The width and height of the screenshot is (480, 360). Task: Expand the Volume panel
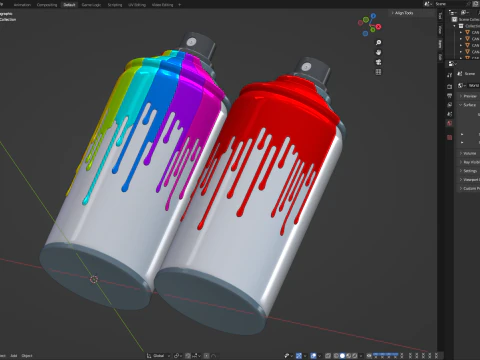(469, 153)
